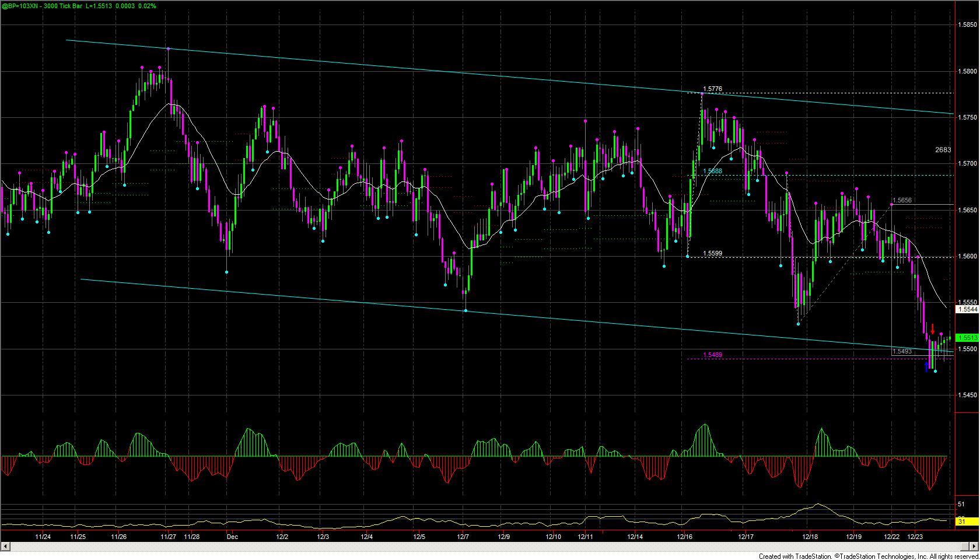Select the magenta 1.5489 level label
Image resolution: width=980 pixels, height=560 pixels.
(x=712, y=355)
